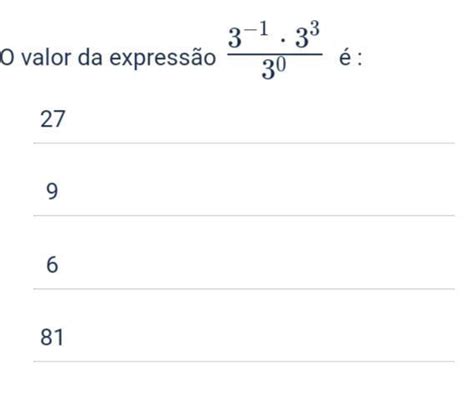Image resolution: width=474 pixels, height=415 pixels.
Task: Click the "O valor da expressão" question text
Action: [x=108, y=58]
